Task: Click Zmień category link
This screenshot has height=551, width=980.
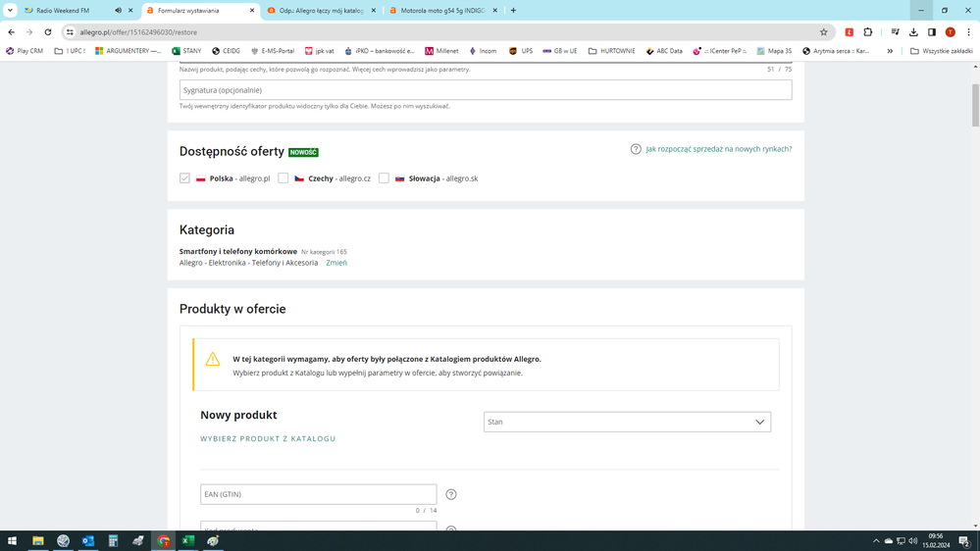Action: (336, 263)
